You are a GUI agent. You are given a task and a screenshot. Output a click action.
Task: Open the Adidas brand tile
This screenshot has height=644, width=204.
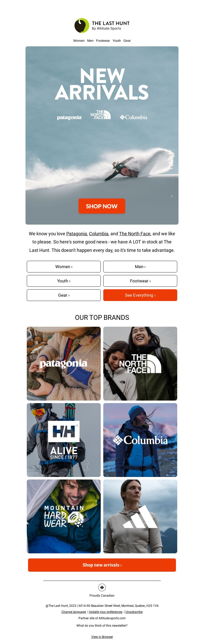[x=140, y=516]
